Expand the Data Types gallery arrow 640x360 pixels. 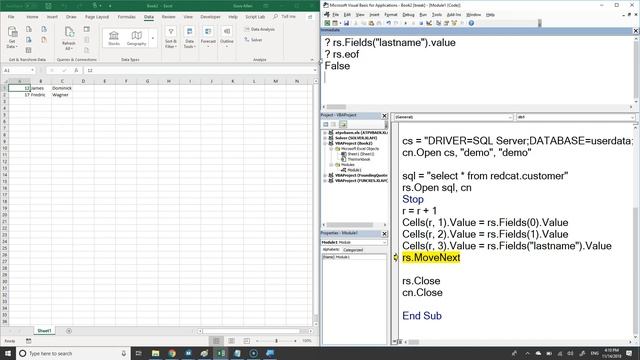[x=153, y=38]
